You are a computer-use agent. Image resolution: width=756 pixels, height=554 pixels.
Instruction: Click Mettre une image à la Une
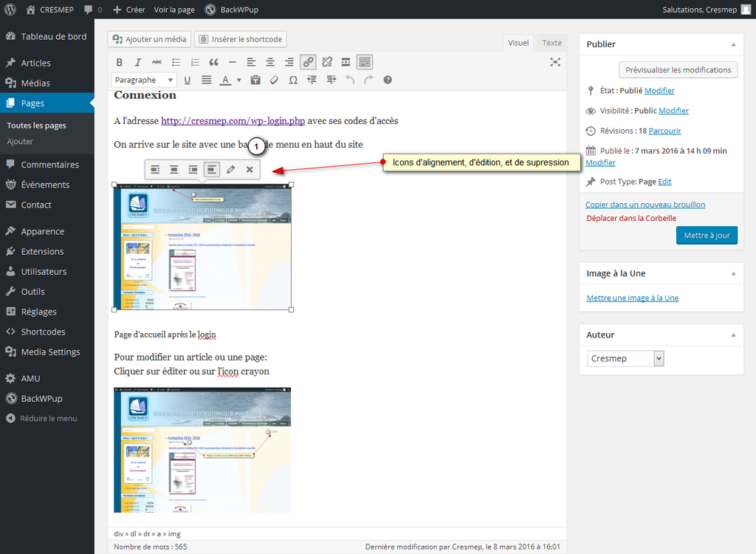point(633,298)
